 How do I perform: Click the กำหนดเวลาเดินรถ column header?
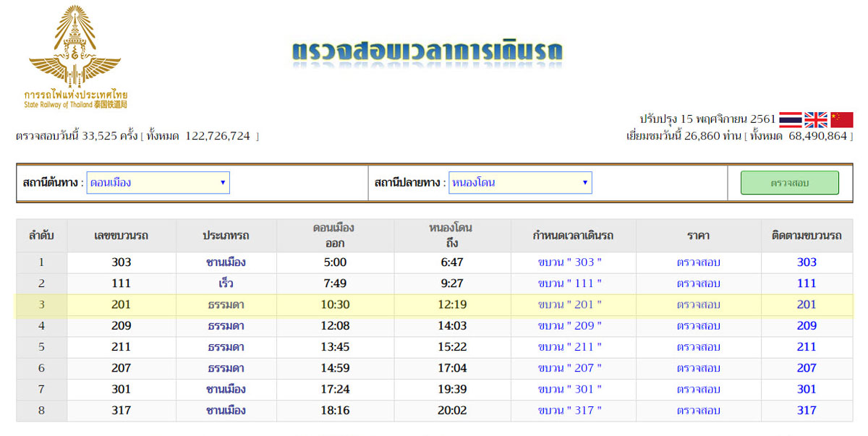click(573, 236)
